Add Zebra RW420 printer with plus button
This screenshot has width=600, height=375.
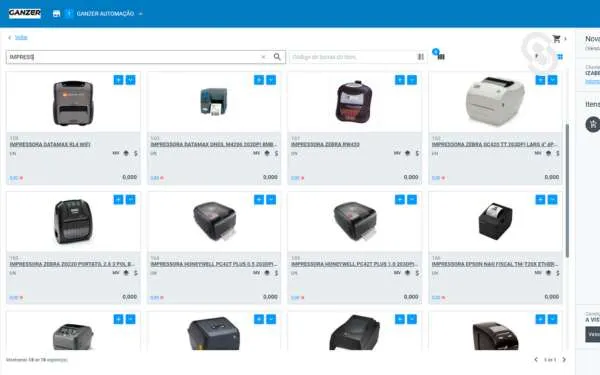pyautogui.click(x=399, y=80)
